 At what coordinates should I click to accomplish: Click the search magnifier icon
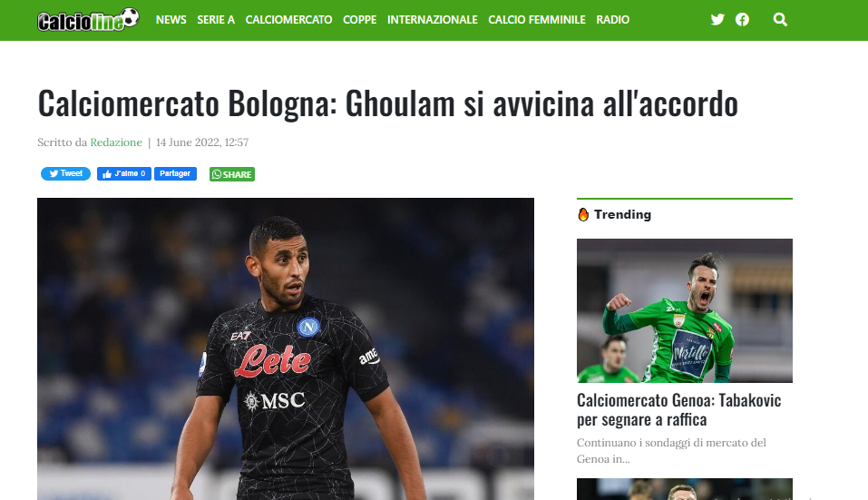(x=780, y=20)
